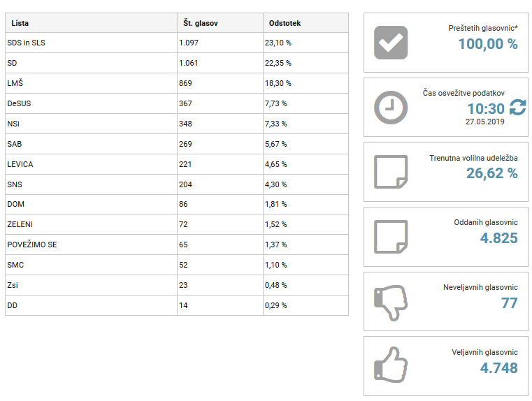Click the LEVICA list entry
This screenshot has height=401, width=532.
(20, 164)
